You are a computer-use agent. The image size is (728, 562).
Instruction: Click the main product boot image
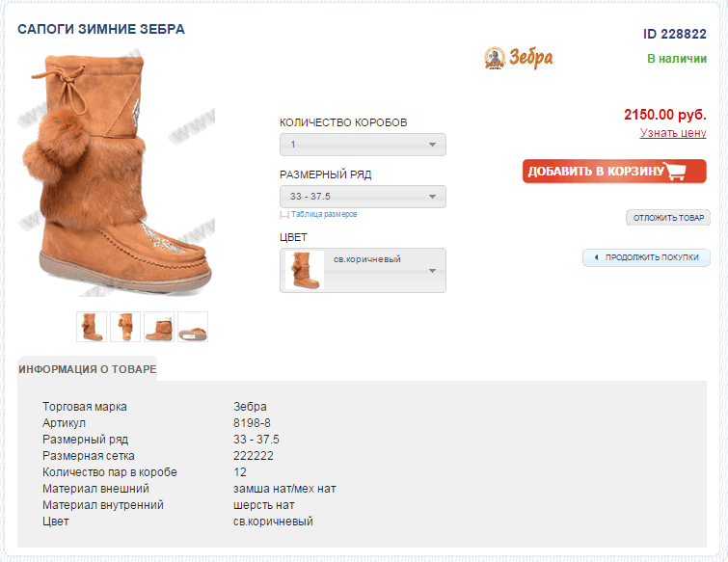pos(118,174)
